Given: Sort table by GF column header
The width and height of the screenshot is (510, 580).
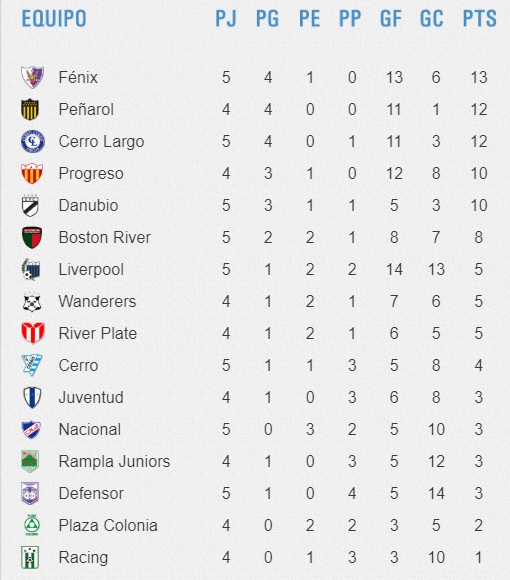Looking at the screenshot, I should [391, 18].
